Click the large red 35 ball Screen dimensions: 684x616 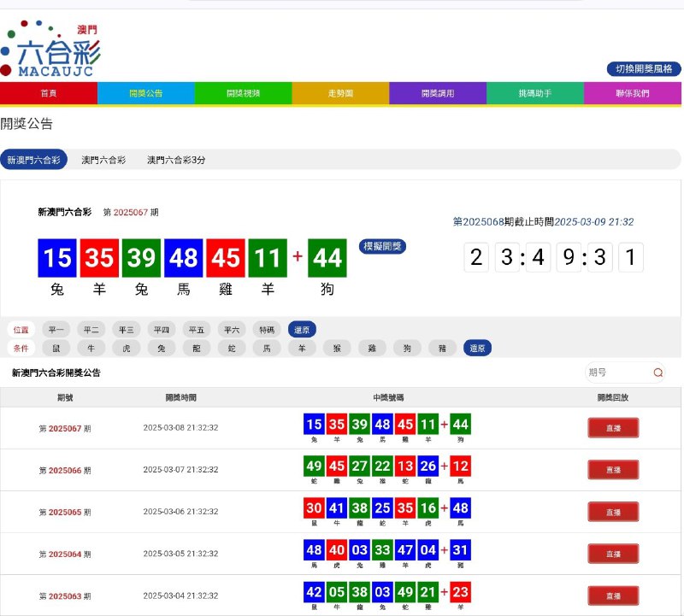pyautogui.click(x=99, y=258)
